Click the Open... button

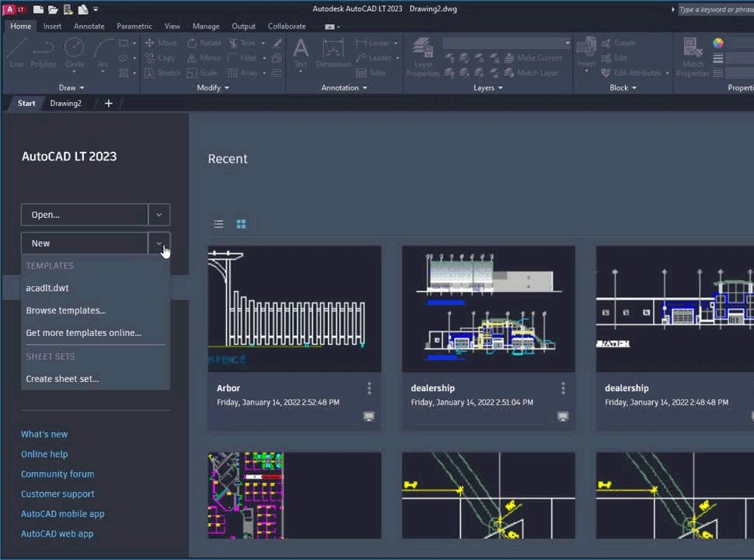pyautogui.click(x=84, y=215)
